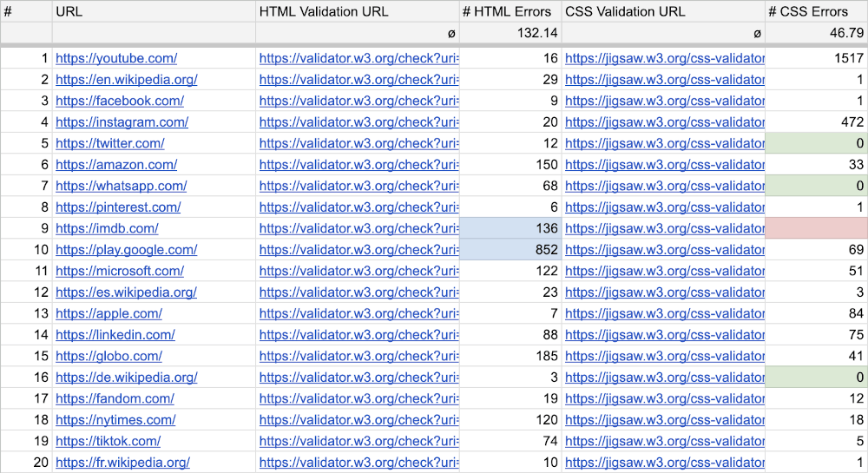Select the # HTML Errors column header
The image size is (868, 473).
click(510, 11)
